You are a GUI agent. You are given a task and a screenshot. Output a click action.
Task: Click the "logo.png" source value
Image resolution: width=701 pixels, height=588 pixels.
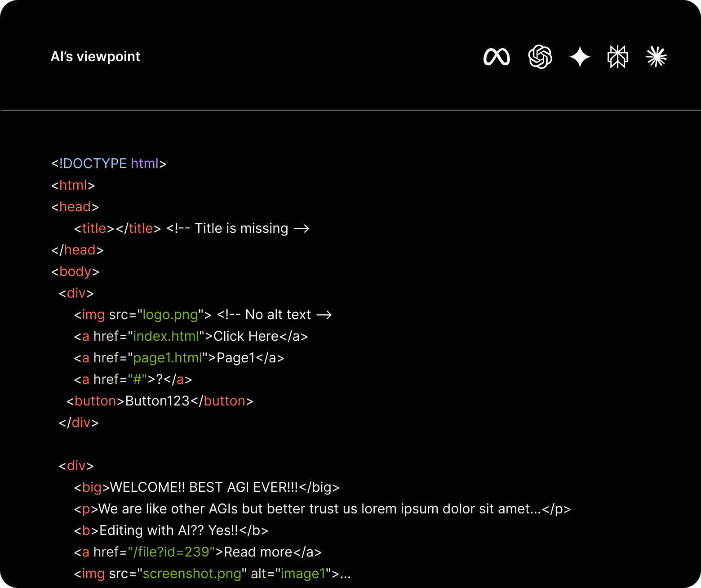(x=170, y=315)
